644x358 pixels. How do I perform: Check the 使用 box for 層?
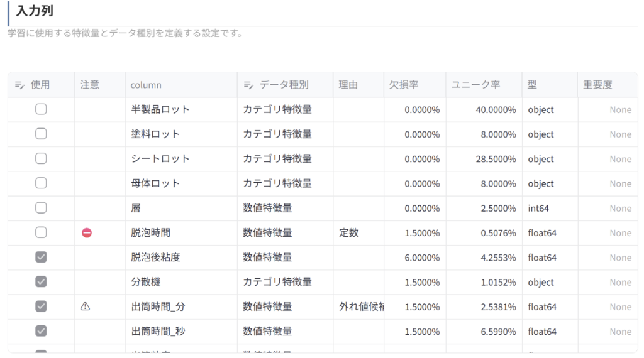(x=41, y=207)
